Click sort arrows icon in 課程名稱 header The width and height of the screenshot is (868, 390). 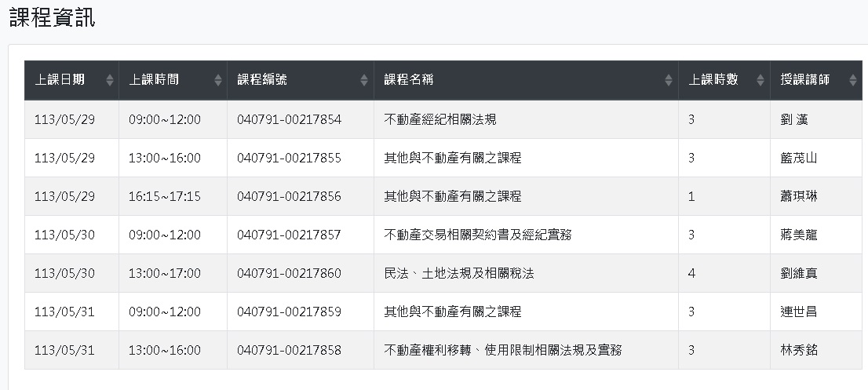669,80
